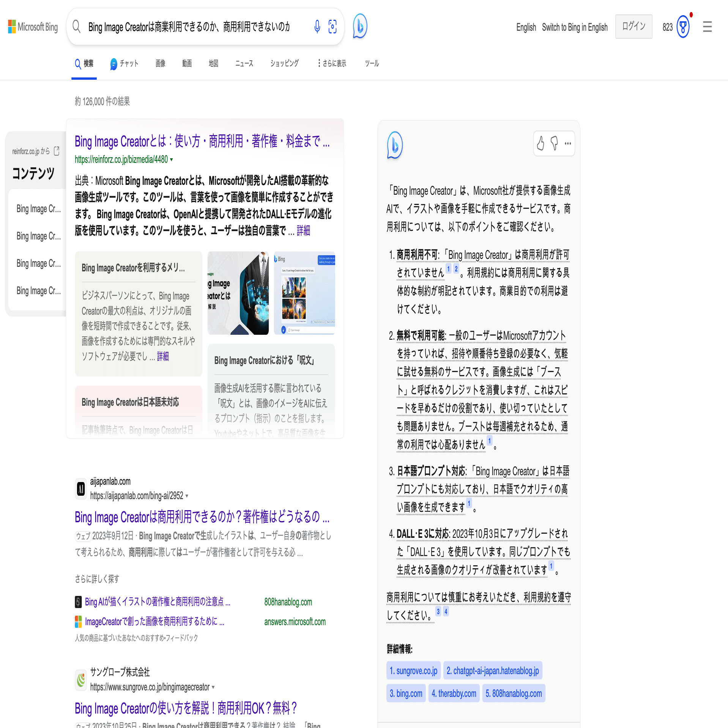Switch to the ニュース news tab
The height and width of the screenshot is (728, 728).
(x=244, y=63)
